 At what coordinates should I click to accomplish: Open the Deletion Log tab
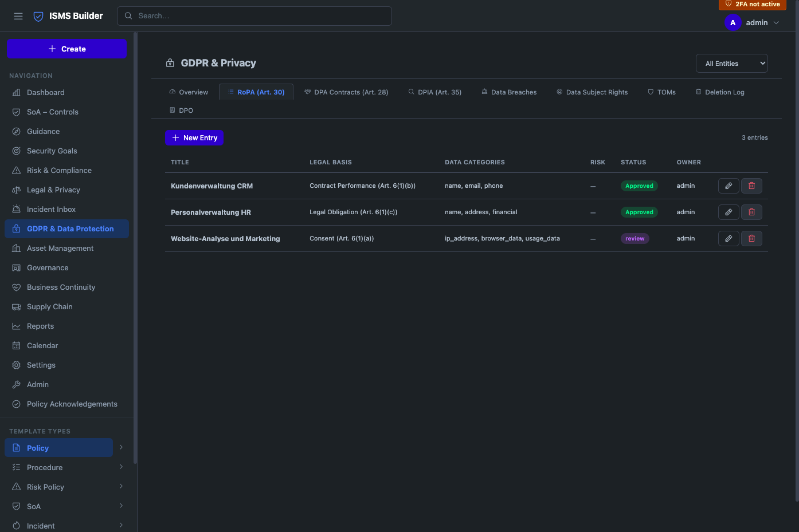720,92
